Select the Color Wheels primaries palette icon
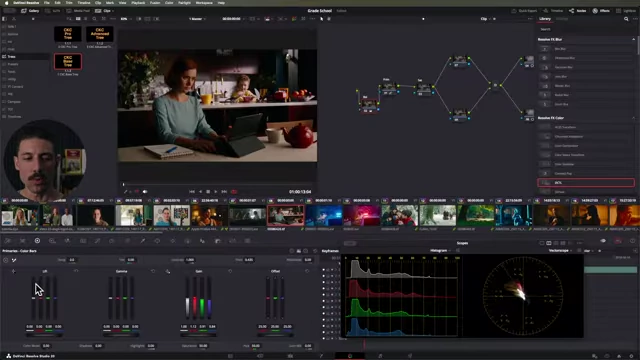The image size is (640, 360). tap(37, 241)
